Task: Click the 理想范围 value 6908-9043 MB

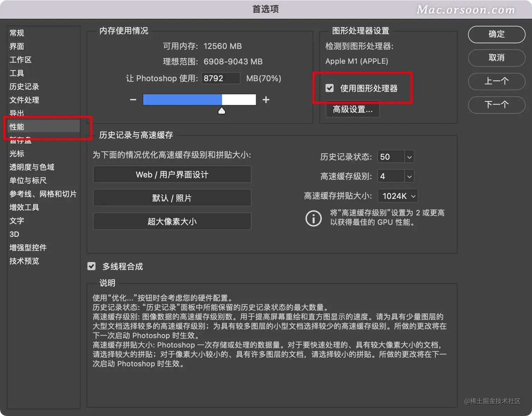Action: click(x=233, y=62)
